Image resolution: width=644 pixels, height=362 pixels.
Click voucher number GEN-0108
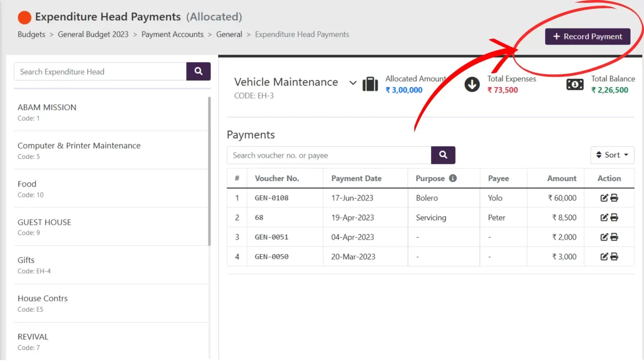pos(272,198)
